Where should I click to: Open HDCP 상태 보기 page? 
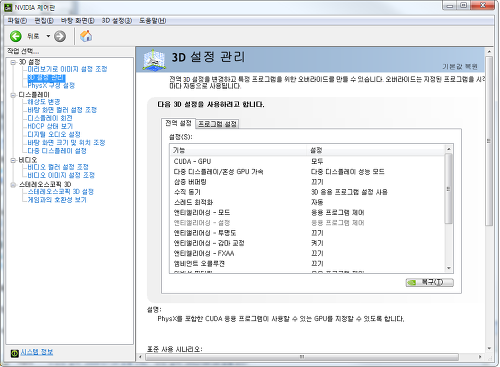[x=50, y=126]
